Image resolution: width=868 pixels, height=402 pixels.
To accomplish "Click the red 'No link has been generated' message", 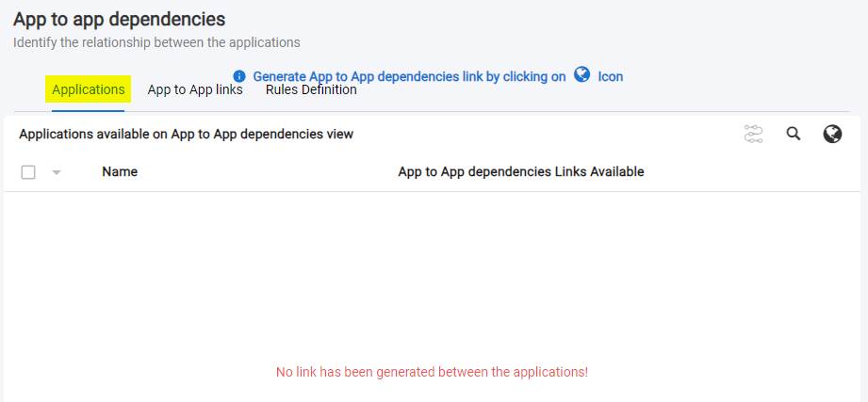I will click(x=432, y=372).
